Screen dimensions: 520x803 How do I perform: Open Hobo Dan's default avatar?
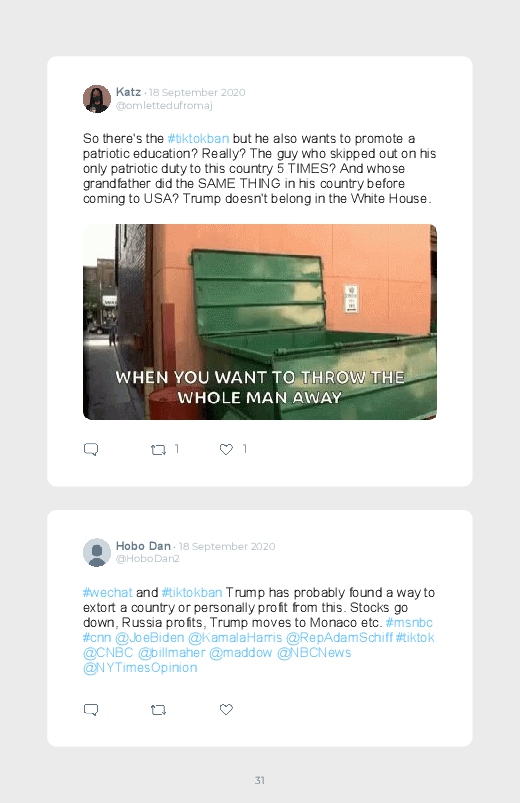(97, 552)
